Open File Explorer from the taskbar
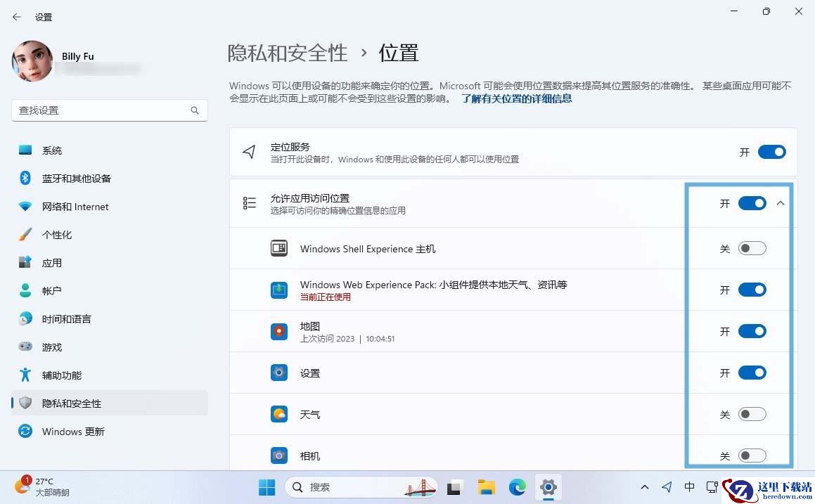Screen dimensions: 815x504 click(486, 487)
